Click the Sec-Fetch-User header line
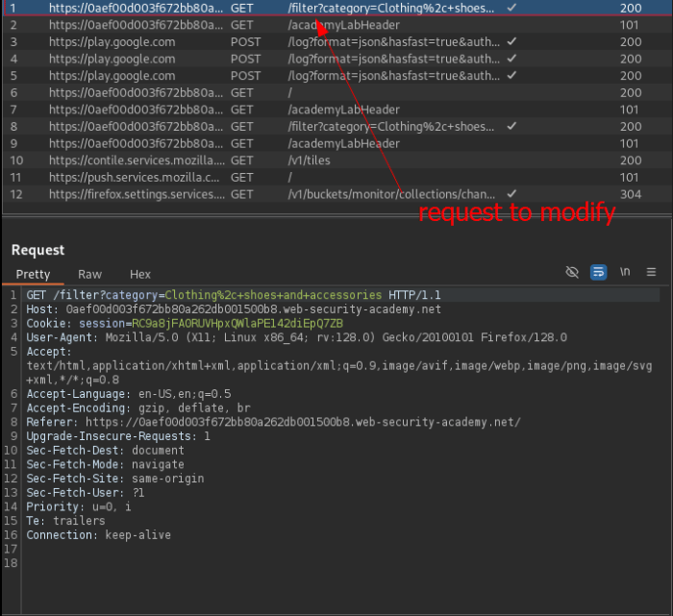The image size is (673, 616). (x=86, y=493)
